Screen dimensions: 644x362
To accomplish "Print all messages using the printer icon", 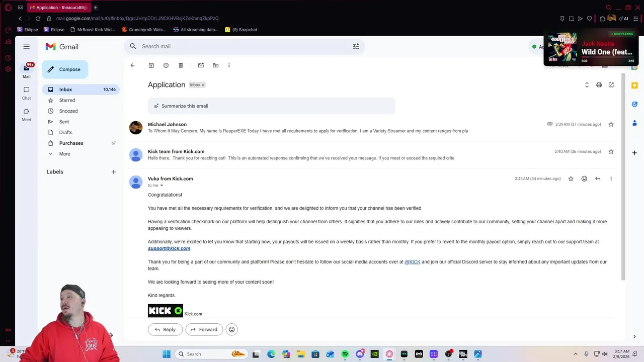I will point(599,85).
